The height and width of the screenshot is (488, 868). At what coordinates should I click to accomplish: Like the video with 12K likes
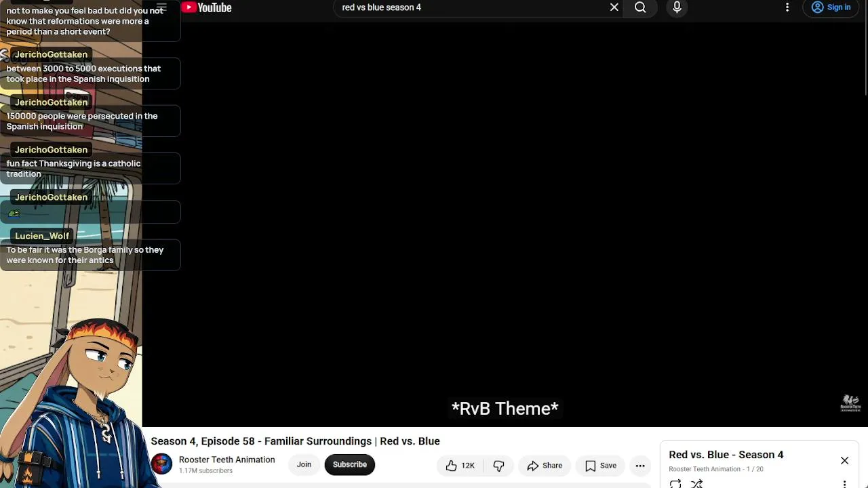tap(460, 466)
